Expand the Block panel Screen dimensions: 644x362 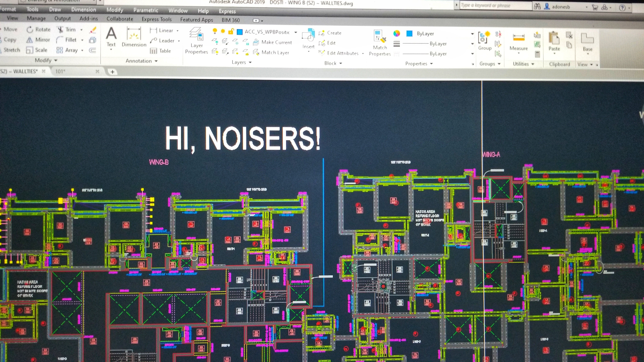click(x=333, y=63)
